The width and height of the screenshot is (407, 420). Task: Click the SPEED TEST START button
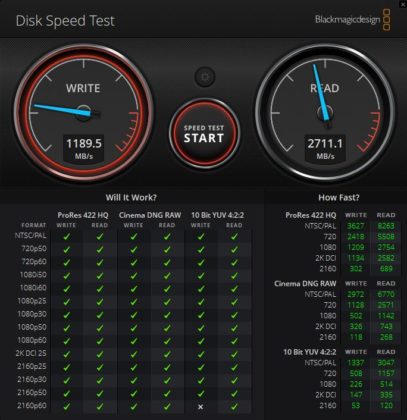point(204,134)
